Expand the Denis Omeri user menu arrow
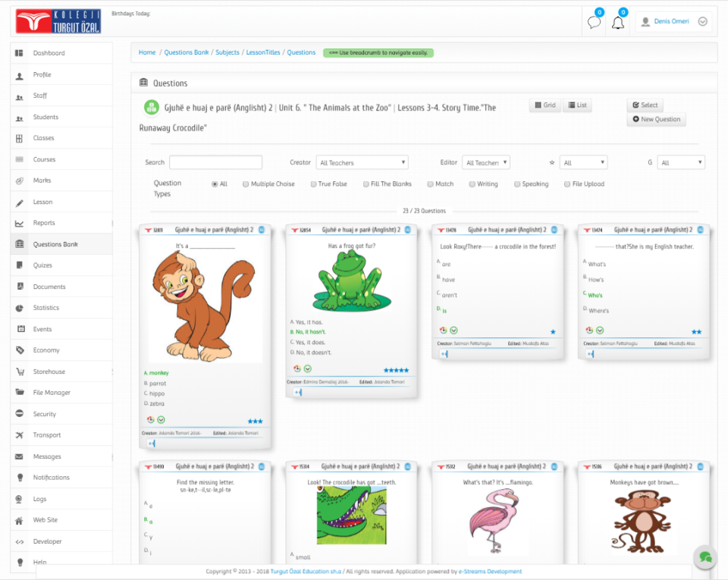The height and width of the screenshot is (580, 728). pyautogui.click(x=702, y=21)
